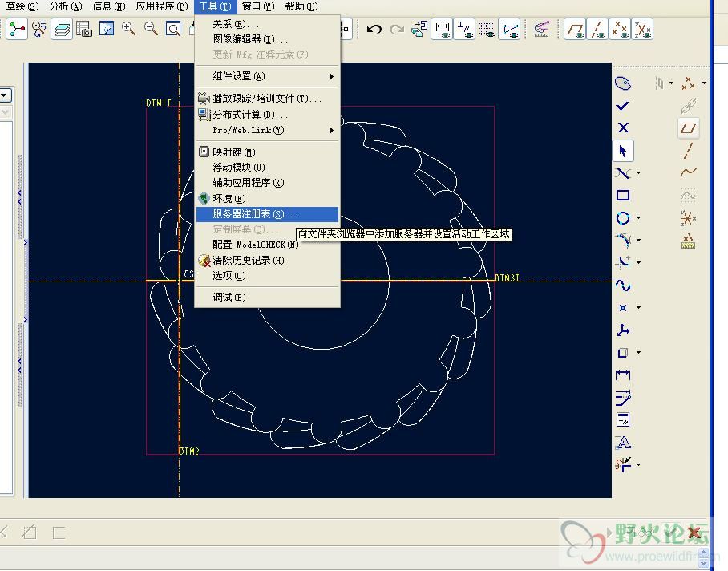Toggle datum point display icon

click(x=620, y=30)
